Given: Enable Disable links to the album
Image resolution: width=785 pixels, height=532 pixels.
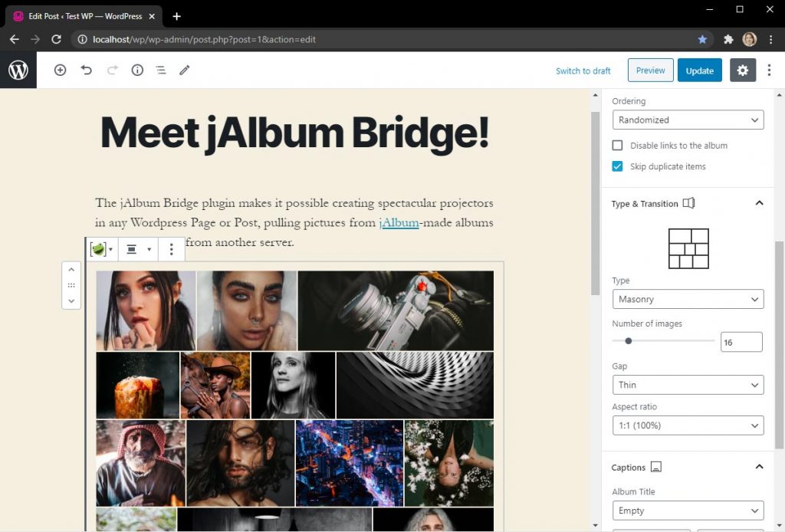Looking at the screenshot, I should click(x=617, y=145).
